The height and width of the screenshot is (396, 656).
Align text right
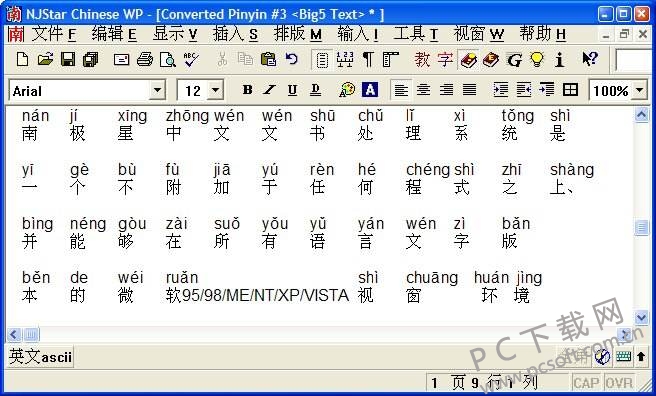pos(446,89)
